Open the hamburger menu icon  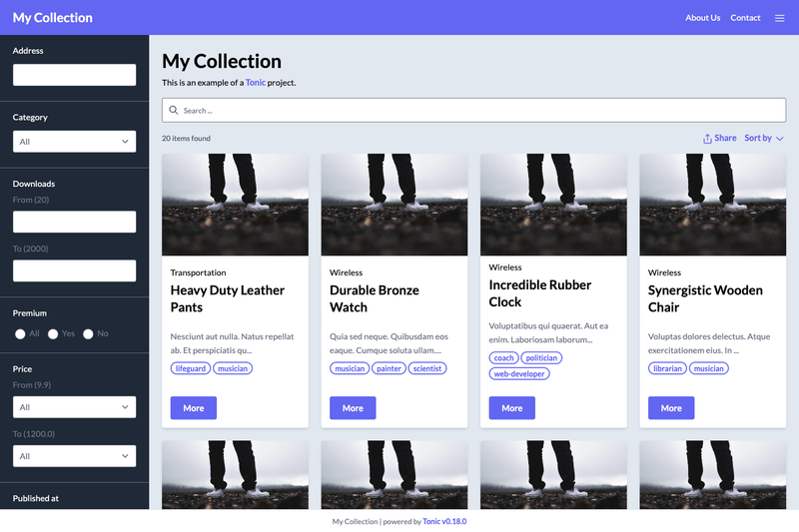[x=779, y=18]
